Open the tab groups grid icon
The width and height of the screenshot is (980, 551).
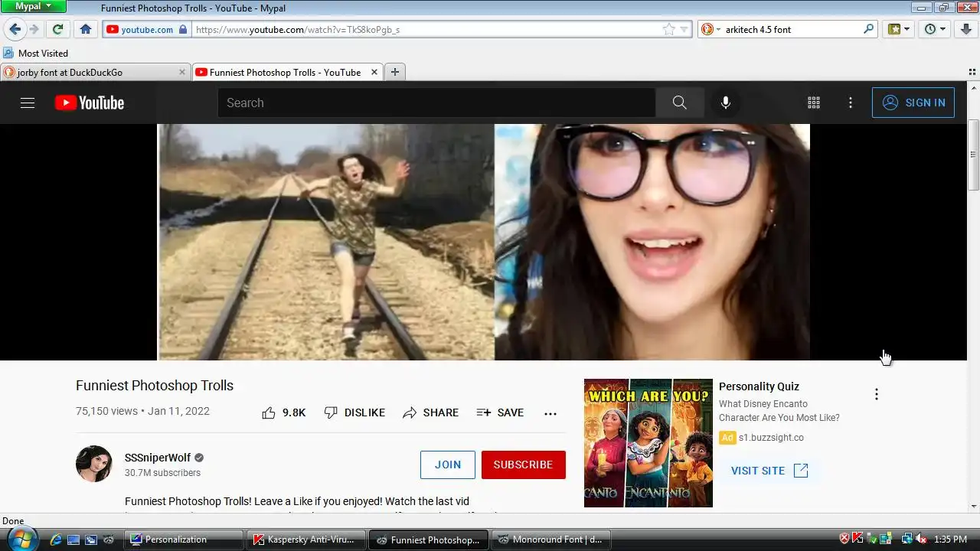[x=972, y=72]
